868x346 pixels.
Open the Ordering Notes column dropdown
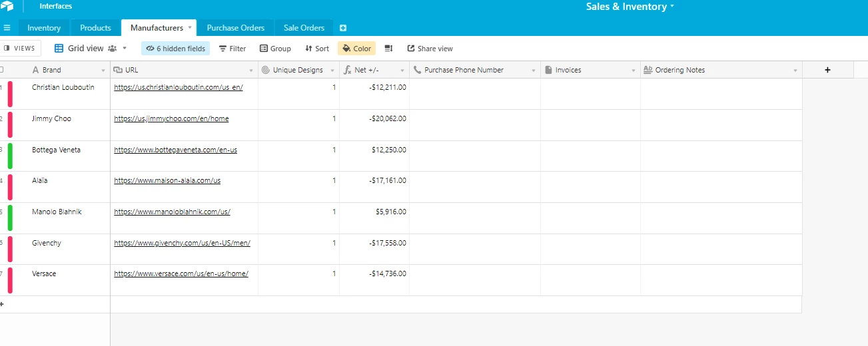pos(795,71)
